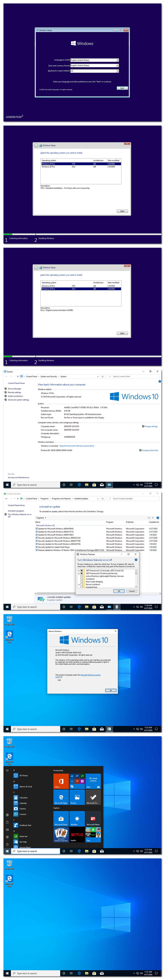Click the help icon in Windows Features dialog
The image size is (165, 980).
tap(136, 560)
